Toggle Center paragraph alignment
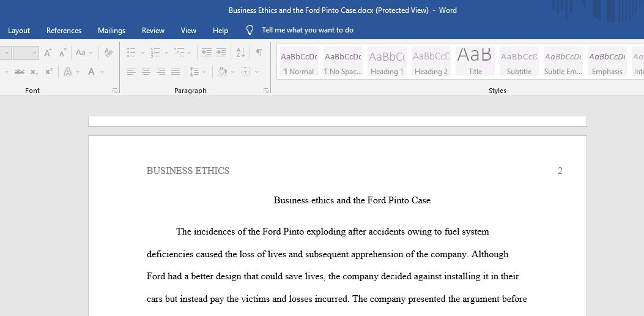 [x=146, y=72]
